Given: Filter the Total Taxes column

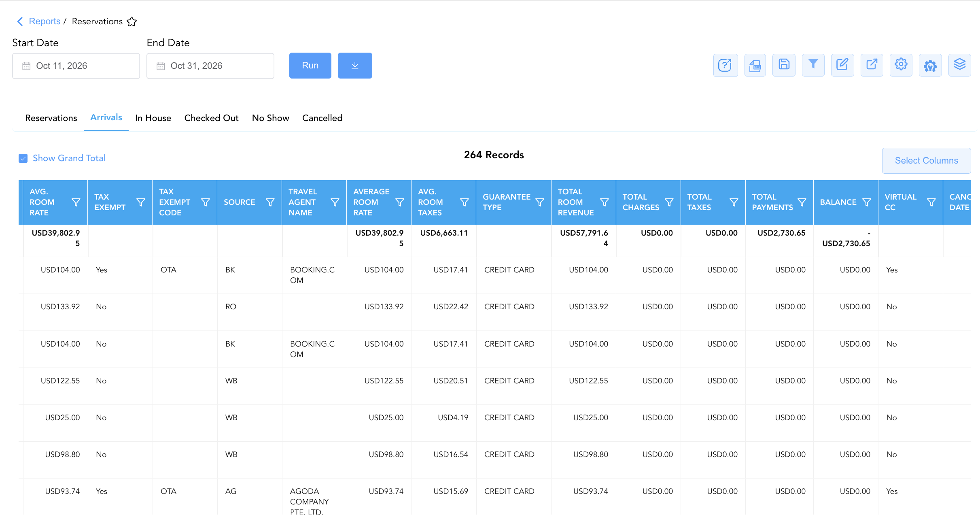Looking at the screenshot, I should (734, 202).
